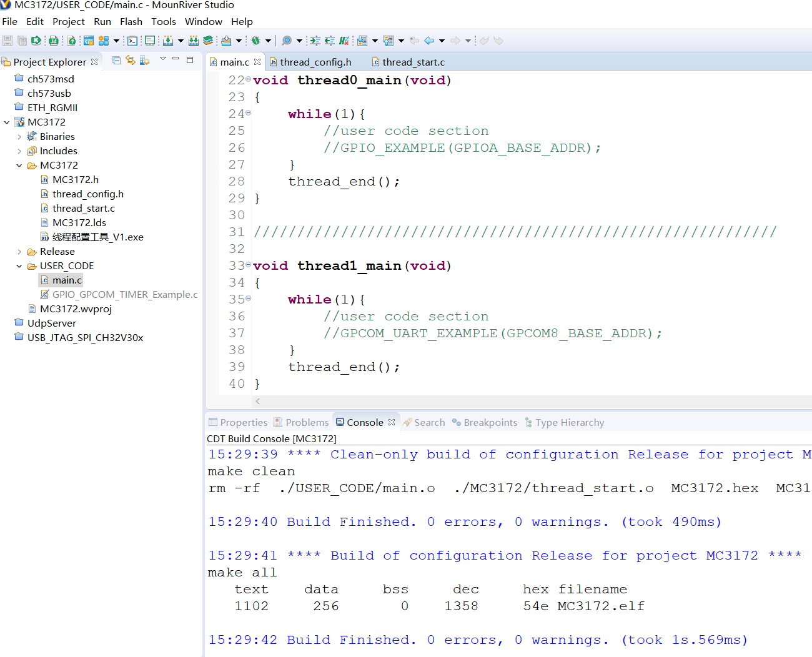Open the Search magnifier dropdown arrow
This screenshot has height=657, width=812.
pyautogui.click(x=299, y=41)
